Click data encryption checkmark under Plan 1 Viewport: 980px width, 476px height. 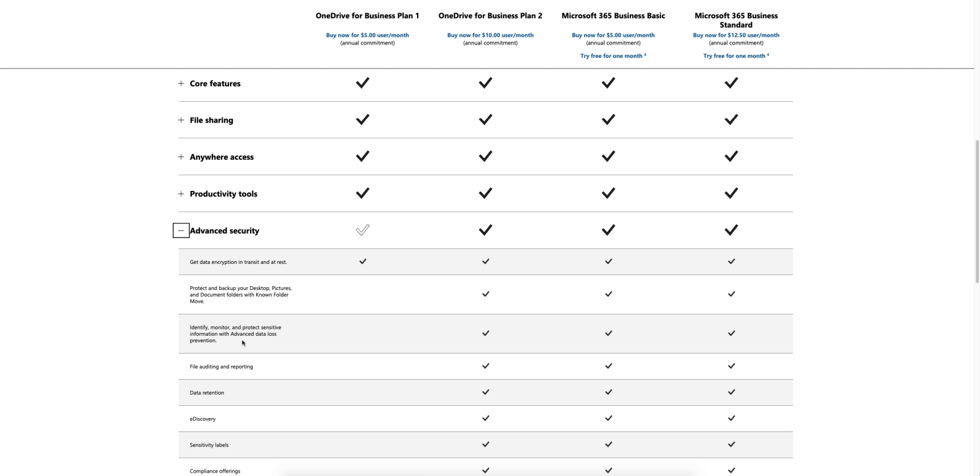tap(362, 261)
